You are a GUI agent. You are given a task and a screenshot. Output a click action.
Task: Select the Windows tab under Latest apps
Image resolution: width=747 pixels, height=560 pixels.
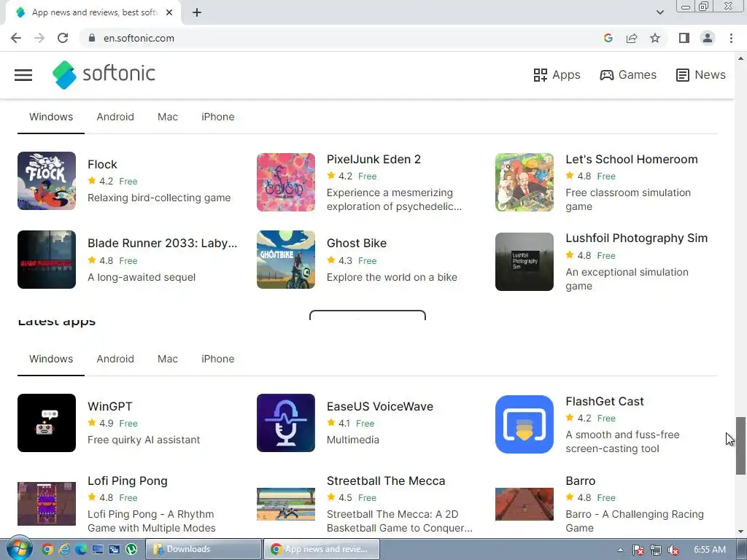[51, 359]
